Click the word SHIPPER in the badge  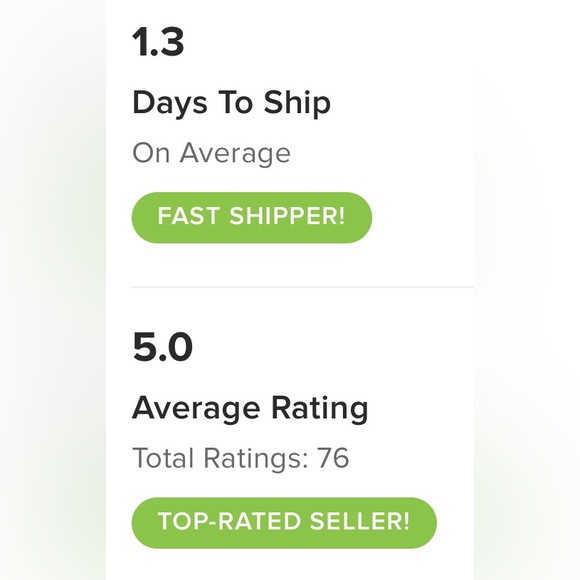pyautogui.click(x=287, y=216)
